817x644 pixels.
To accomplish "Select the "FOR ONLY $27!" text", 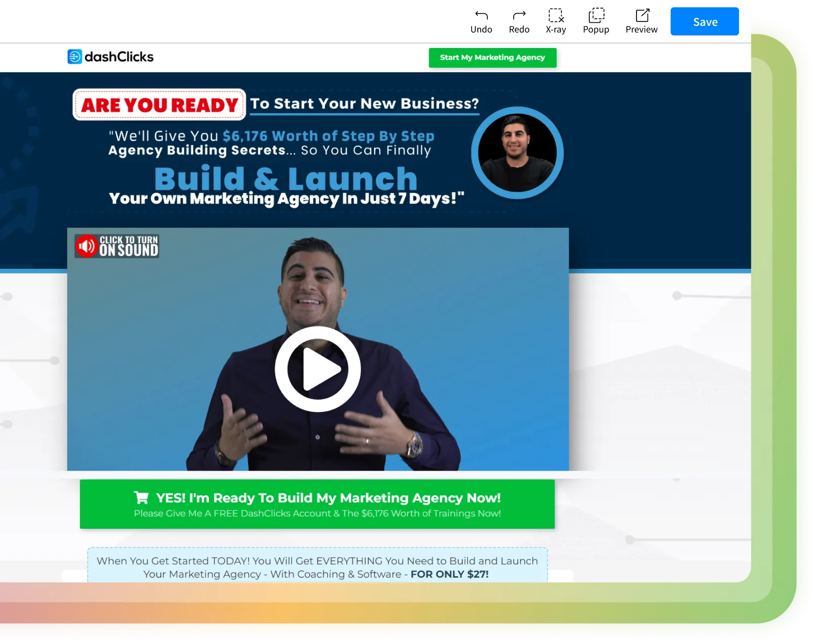I will (449, 574).
